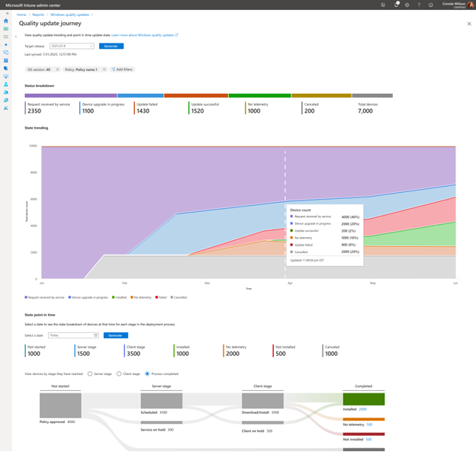The image size is (476, 452).
Task: Open help question mark in top bar
Action: 419,5
